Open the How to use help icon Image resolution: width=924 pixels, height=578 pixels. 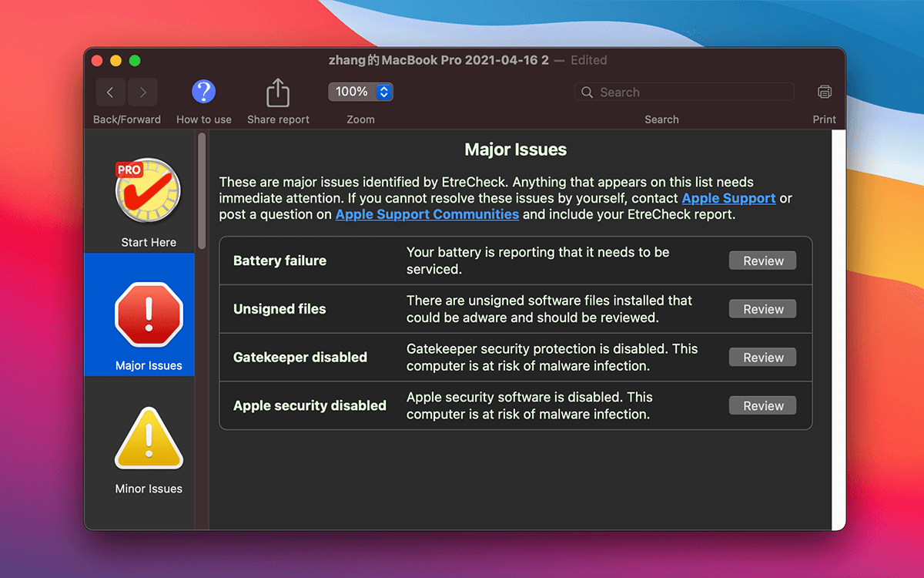pyautogui.click(x=203, y=92)
